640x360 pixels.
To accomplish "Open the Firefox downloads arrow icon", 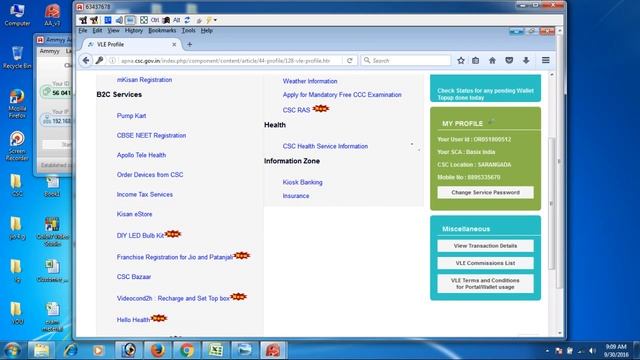I will [x=526, y=60].
